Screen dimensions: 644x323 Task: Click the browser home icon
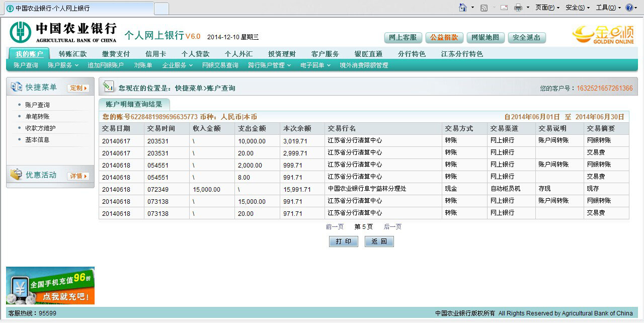(x=463, y=8)
